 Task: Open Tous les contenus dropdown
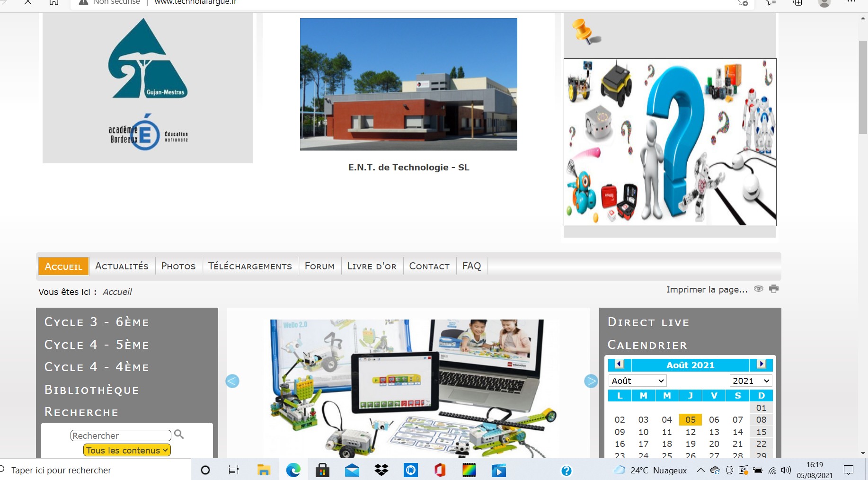(127, 450)
